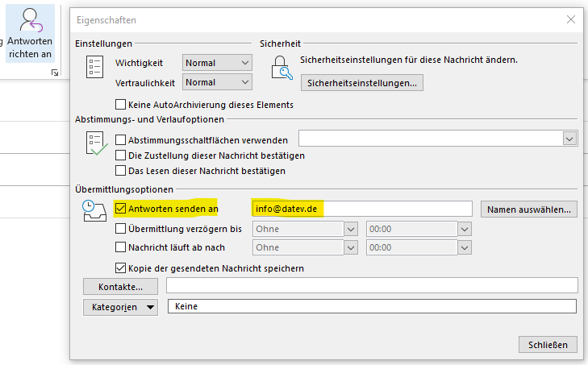Click the Sicherheitseinstellungen für diese Nachricht ändern text
The height and width of the screenshot is (365, 588).
(x=409, y=60)
